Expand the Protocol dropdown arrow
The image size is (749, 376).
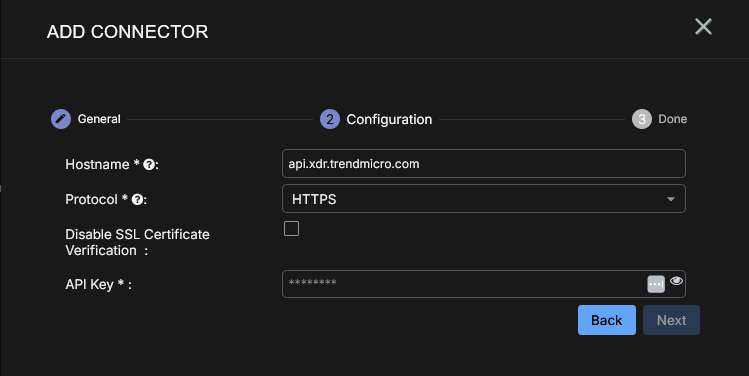(671, 199)
